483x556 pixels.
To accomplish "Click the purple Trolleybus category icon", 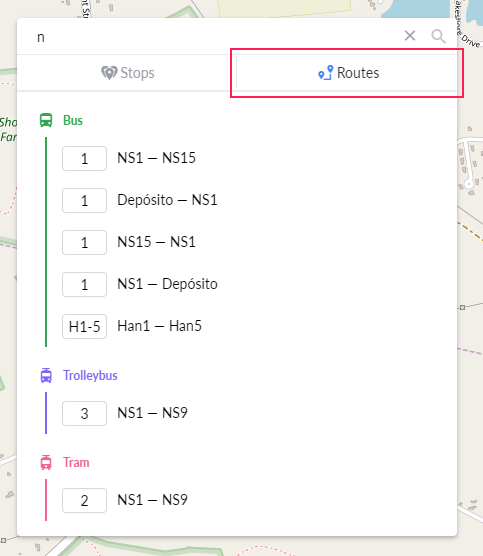I will click(46, 376).
